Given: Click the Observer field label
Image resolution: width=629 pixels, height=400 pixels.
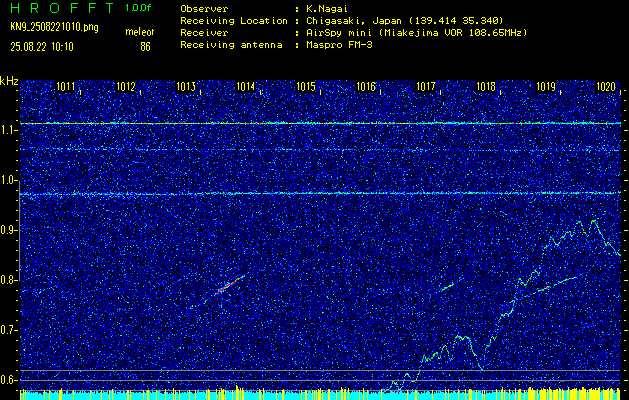Looking at the screenshot, I should coord(204,9).
